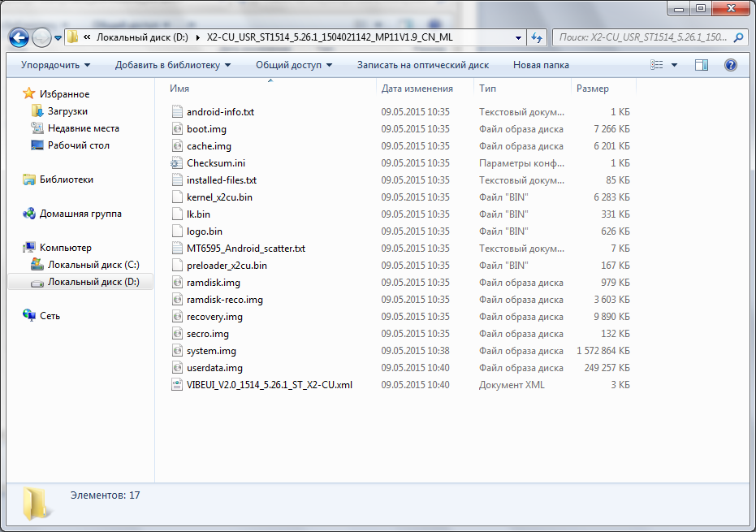Viewport: 756px width, 532px height.
Task: Click Локальный диск (D:) in address breadcrumb
Action: tap(142, 37)
